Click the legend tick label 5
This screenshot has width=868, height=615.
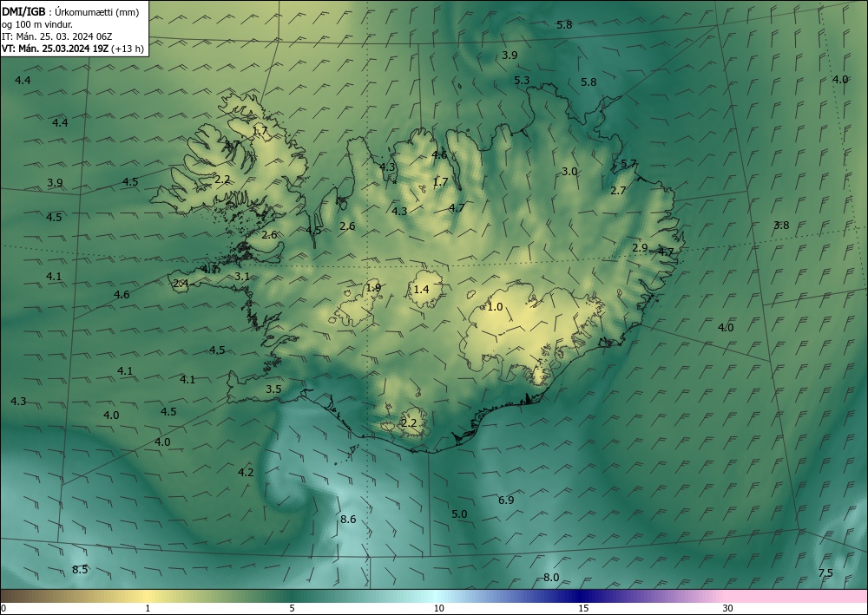point(292,608)
